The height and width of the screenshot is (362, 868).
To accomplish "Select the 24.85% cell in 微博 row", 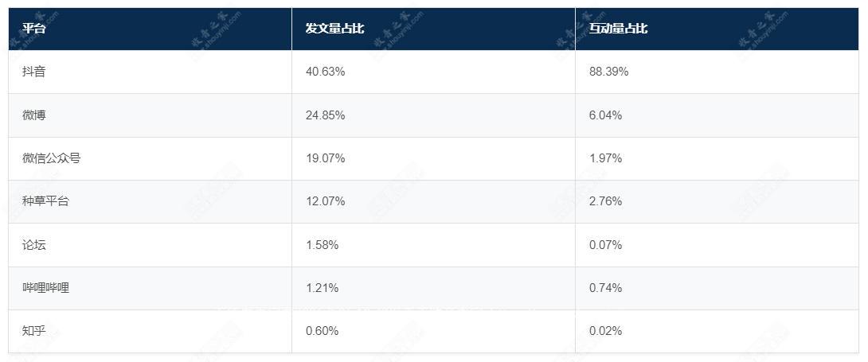I will (325, 115).
